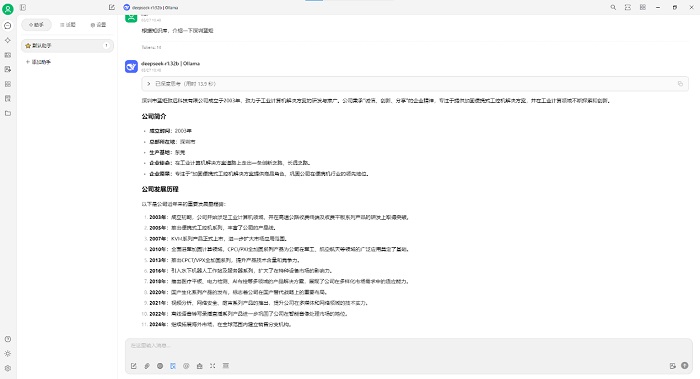Viewport: 700px width, 379px height.
Task: Open the settings gear at the sidebar bottom
Action: point(8,368)
